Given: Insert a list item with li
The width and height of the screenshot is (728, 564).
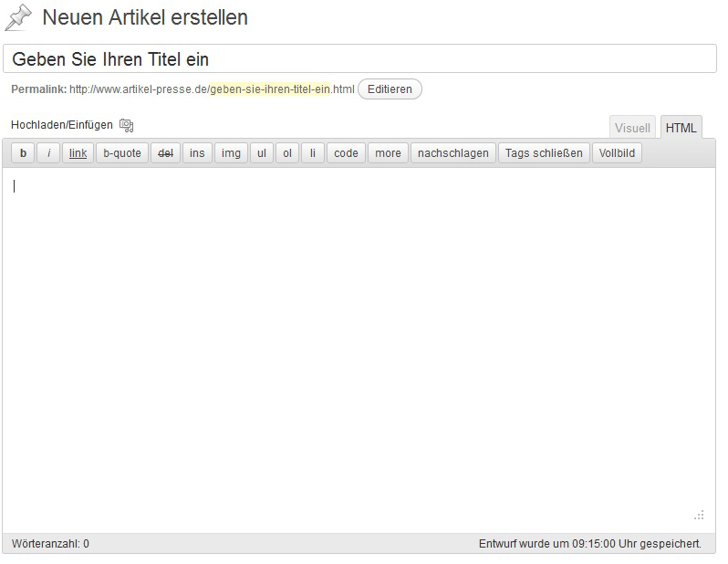Looking at the screenshot, I should [313, 153].
